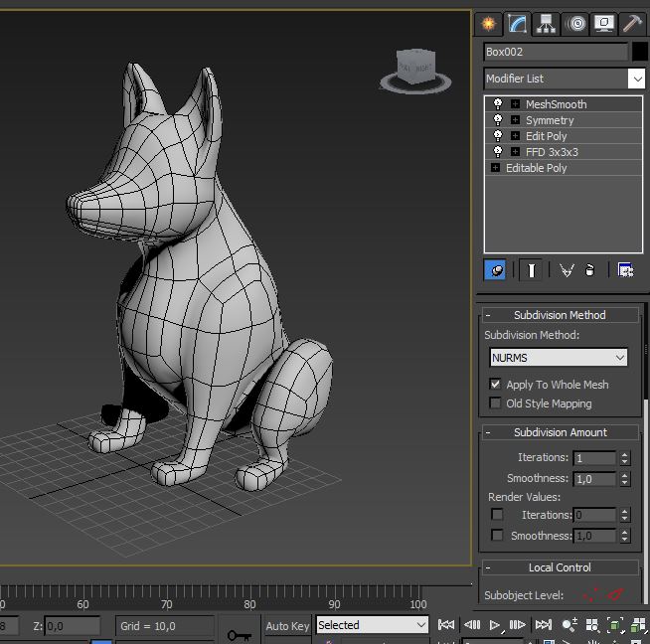This screenshot has width=650, height=644.
Task: Click the Auto Key button
Action: 286,626
